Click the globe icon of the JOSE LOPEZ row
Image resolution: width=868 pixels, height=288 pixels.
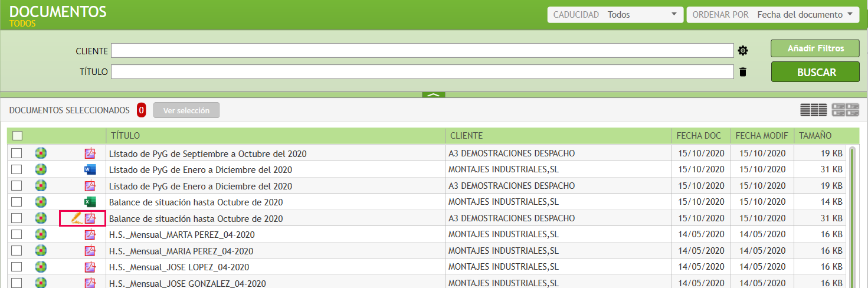click(41, 267)
